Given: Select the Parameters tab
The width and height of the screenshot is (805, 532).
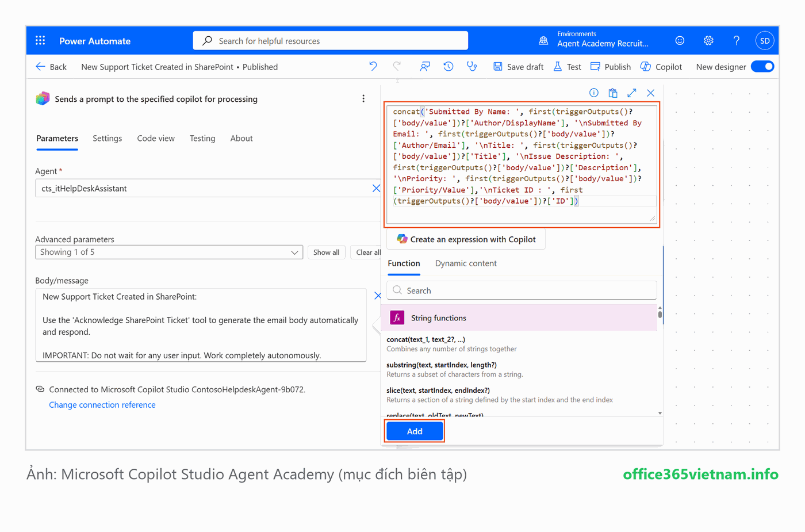Looking at the screenshot, I should [57, 138].
